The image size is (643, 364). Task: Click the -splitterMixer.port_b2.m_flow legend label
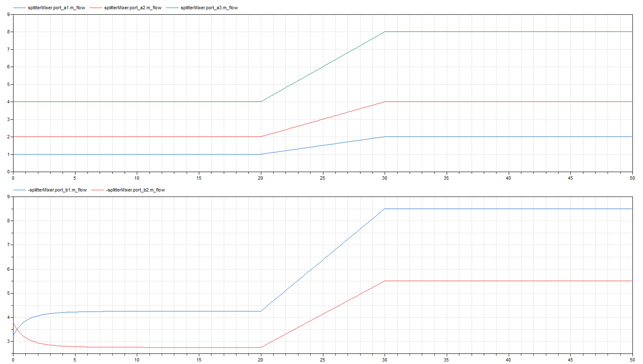pos(135,190)
